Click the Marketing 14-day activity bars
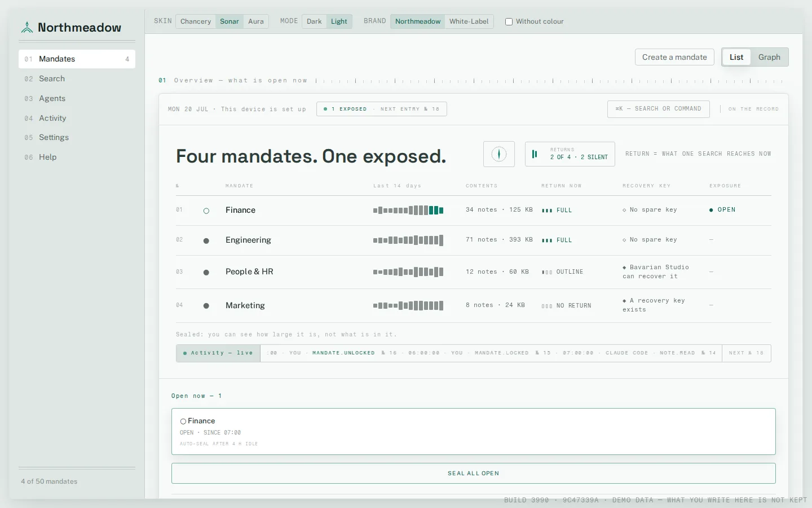The width and height of the screenshot is (812, 508). tap(408, 305)
